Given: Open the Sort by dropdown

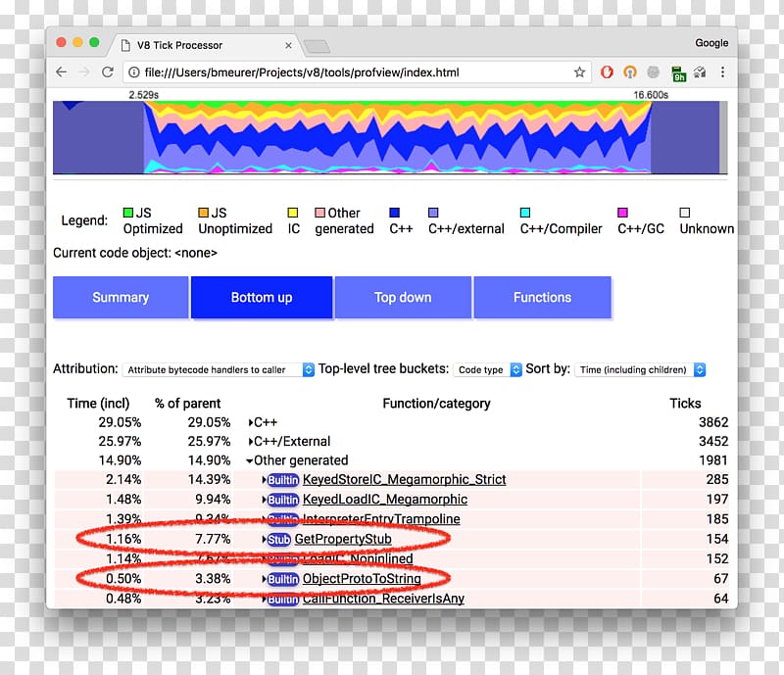Looking at the screenshot, I should click(x=640, y=369).
